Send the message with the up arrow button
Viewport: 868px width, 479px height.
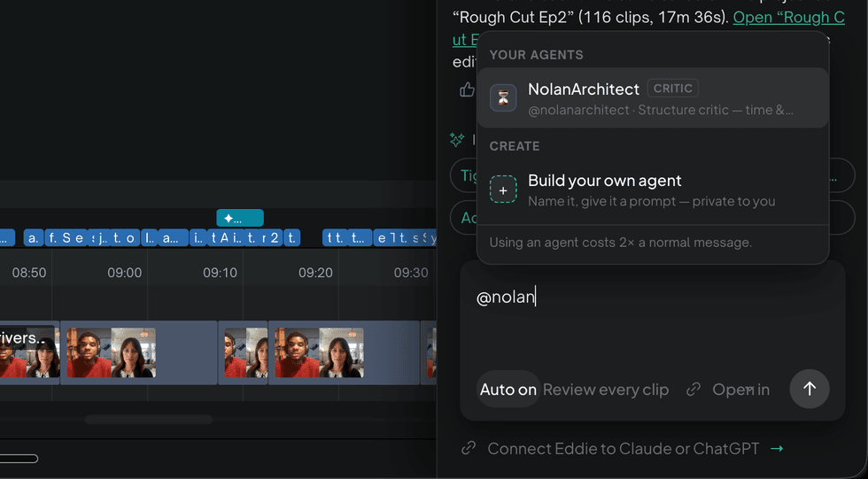click(810, 389)
